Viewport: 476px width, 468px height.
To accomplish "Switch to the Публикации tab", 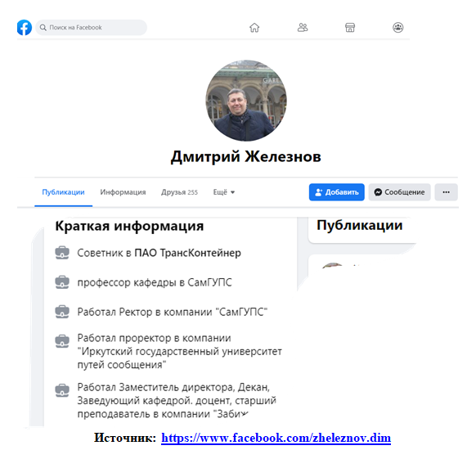I will (x=63, y=192).
